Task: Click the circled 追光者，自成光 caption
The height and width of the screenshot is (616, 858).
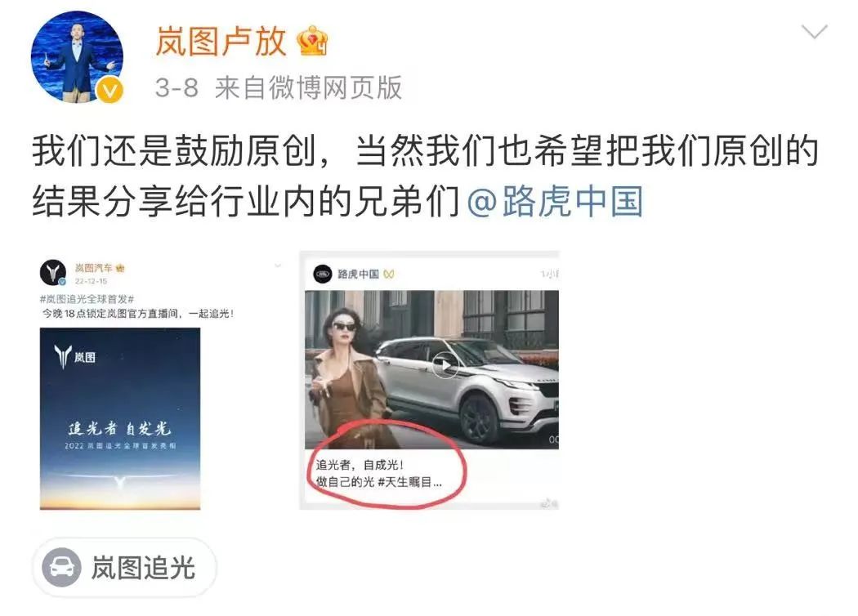Action: tap(380, 474)
